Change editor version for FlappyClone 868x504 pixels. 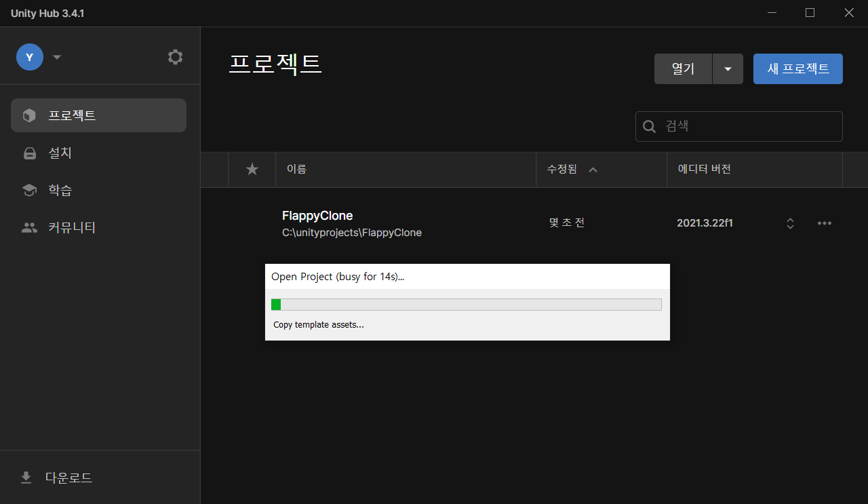(790, 223)
